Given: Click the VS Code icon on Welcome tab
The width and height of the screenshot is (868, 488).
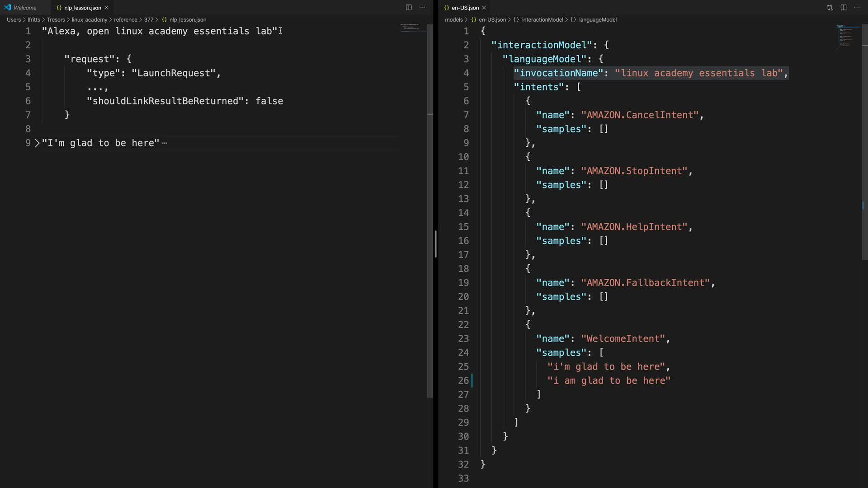Looking at the screenshot, I should click(x=8, y=7).
